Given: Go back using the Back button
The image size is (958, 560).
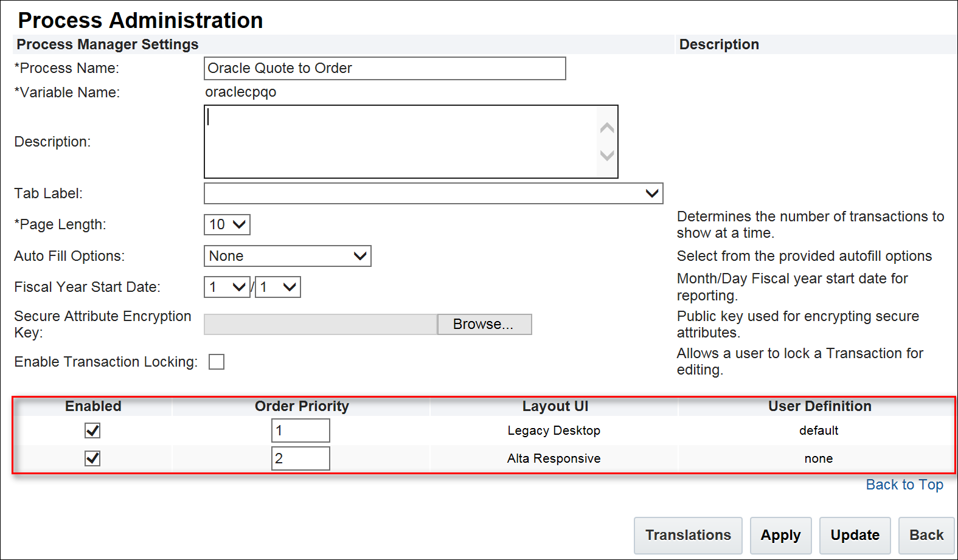Looking at the screenshot, I should point(926,535).
